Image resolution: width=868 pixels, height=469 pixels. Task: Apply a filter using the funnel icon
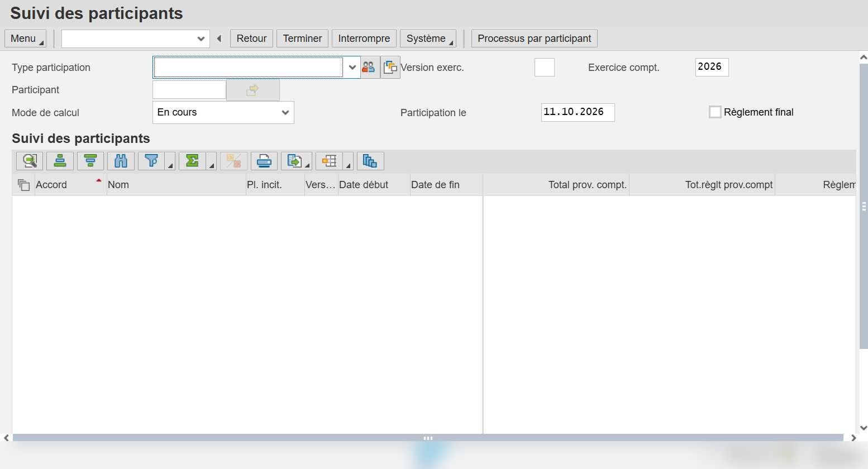151,161
